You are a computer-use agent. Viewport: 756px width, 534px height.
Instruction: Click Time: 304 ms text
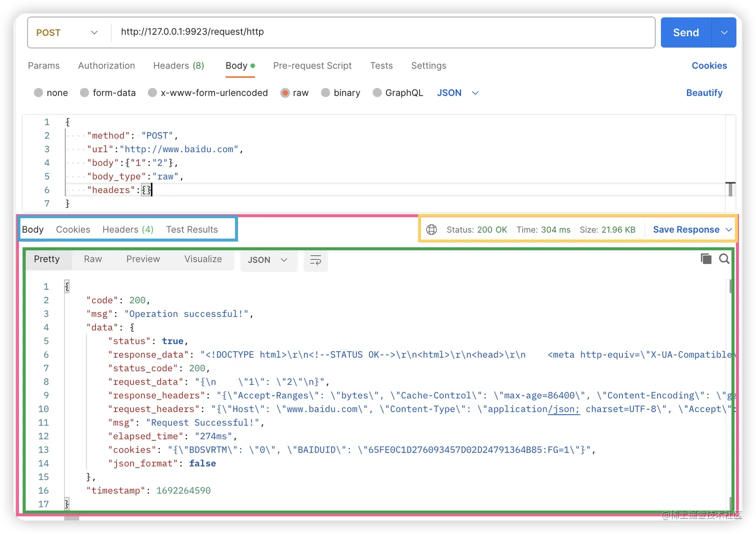click(x=543, y=230)
